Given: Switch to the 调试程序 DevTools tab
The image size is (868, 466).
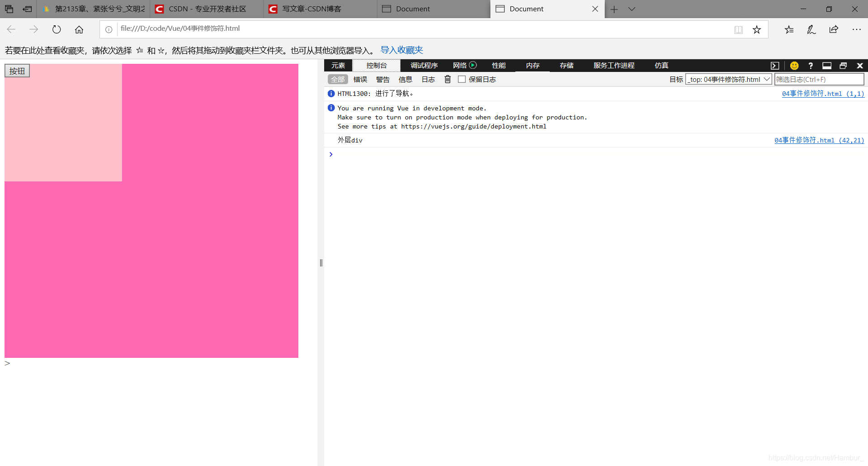Looking at the screenshot, I should click(x=424, y=66).
